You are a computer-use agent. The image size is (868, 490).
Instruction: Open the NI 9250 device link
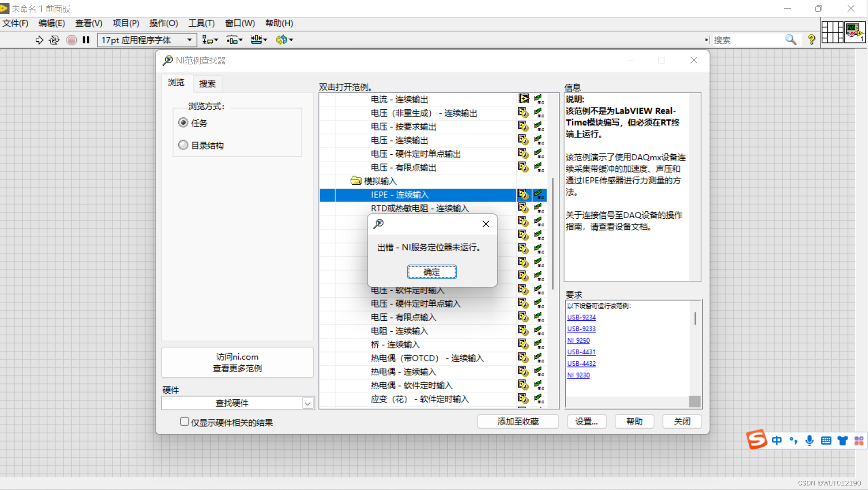click(578, 340)
